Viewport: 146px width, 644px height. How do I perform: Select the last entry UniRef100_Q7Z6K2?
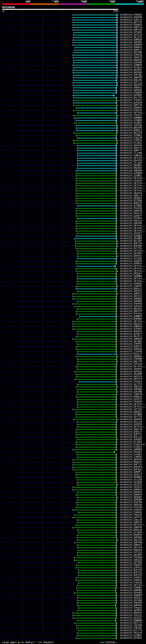coord(131,638)
